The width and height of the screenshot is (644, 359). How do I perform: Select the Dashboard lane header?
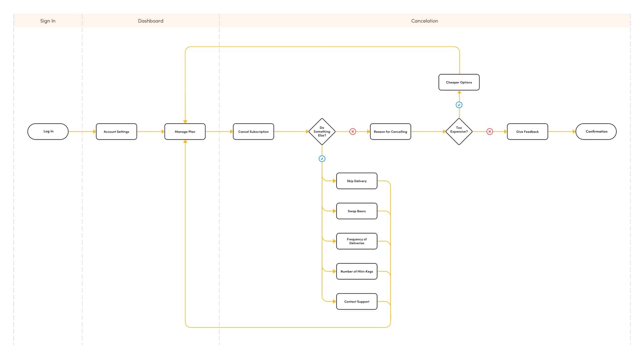click(150, 21)
